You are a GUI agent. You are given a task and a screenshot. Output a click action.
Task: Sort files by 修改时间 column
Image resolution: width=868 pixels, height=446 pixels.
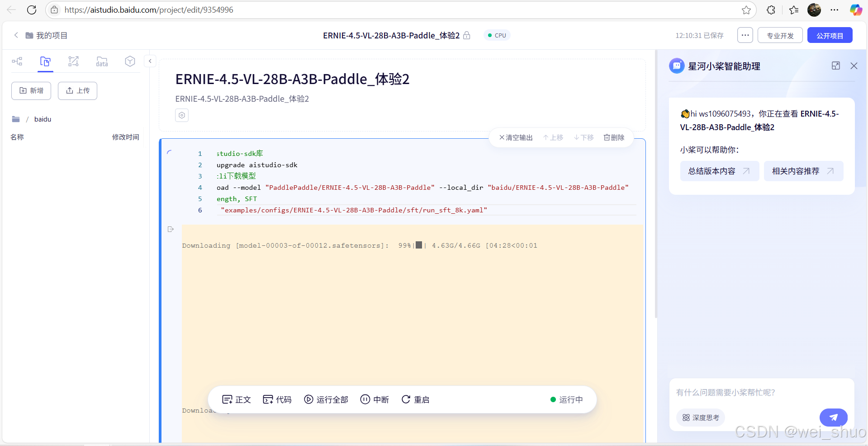point(126,137)
